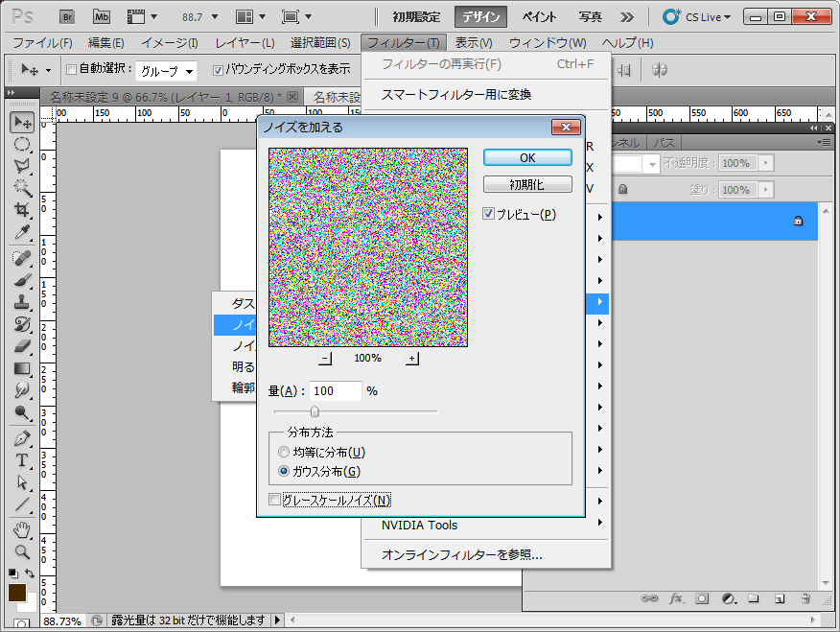Select the Pen tool
Viewport: 840px width, 632px height.
(22, 438)
